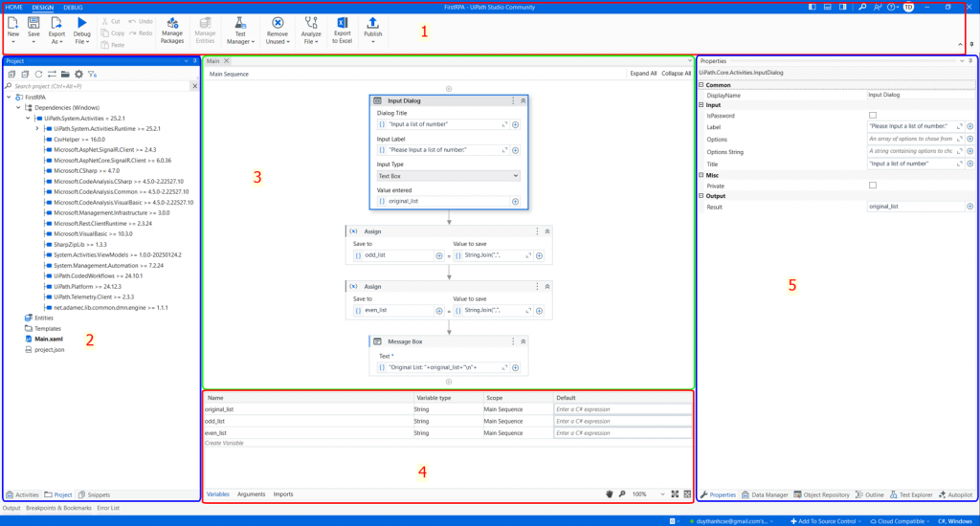This screenshot has width=980, height=526.
Task: Click the Remove Unused icon
Action: click(x=278, y=23)
